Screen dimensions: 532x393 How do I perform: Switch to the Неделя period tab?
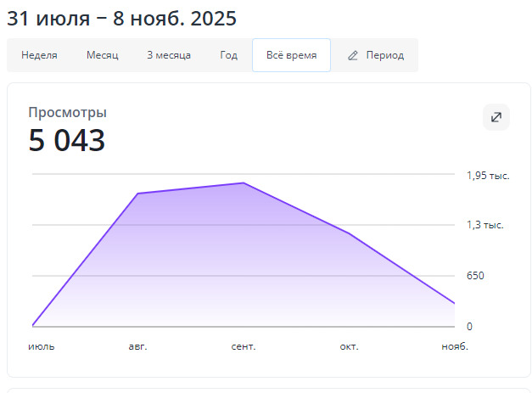coord(39,56)
